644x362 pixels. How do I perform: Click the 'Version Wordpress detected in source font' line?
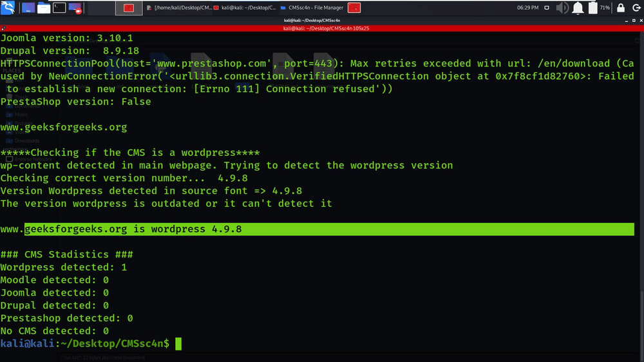point(151,191)
